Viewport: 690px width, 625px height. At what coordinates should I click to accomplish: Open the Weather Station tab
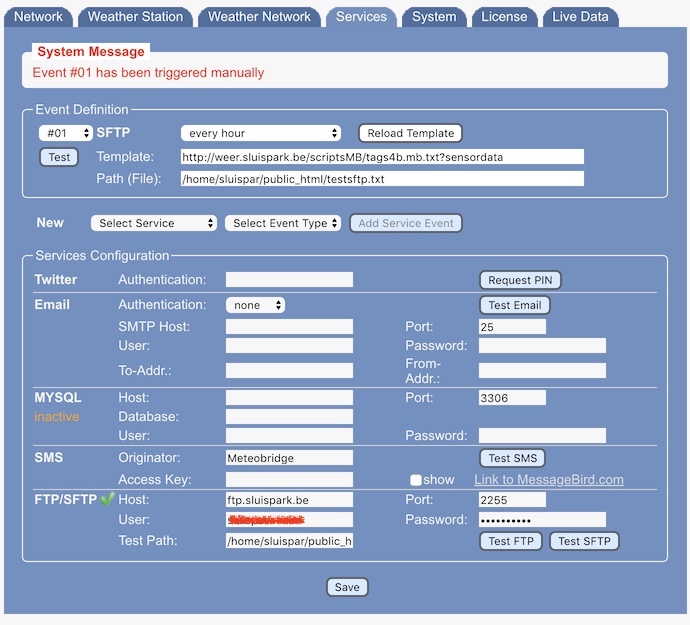pos(135,16)
